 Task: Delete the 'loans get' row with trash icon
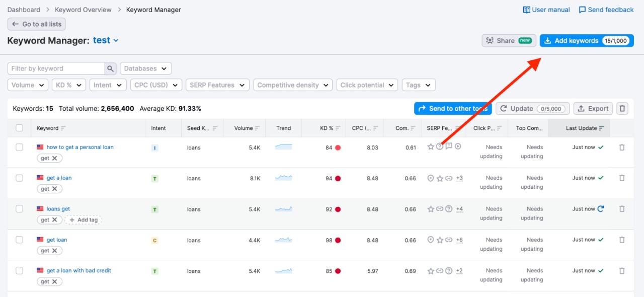pyautogui.click(x=622, y=209)
